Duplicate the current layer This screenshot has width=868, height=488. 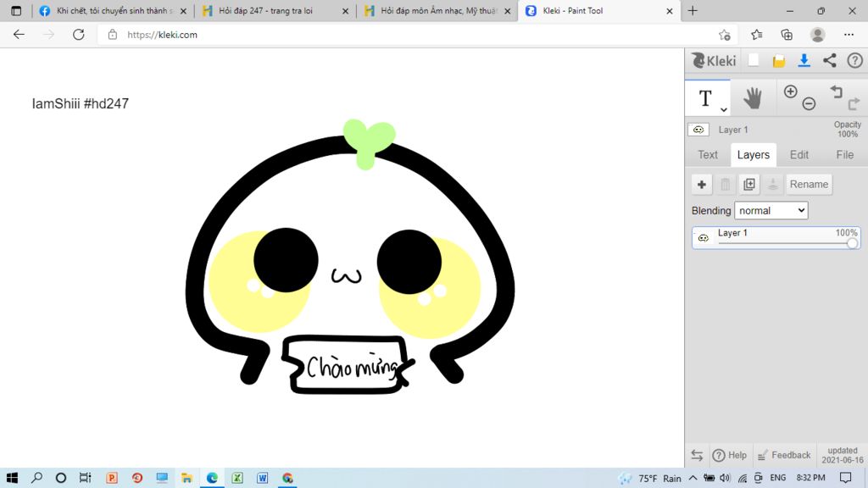(749, 184)
